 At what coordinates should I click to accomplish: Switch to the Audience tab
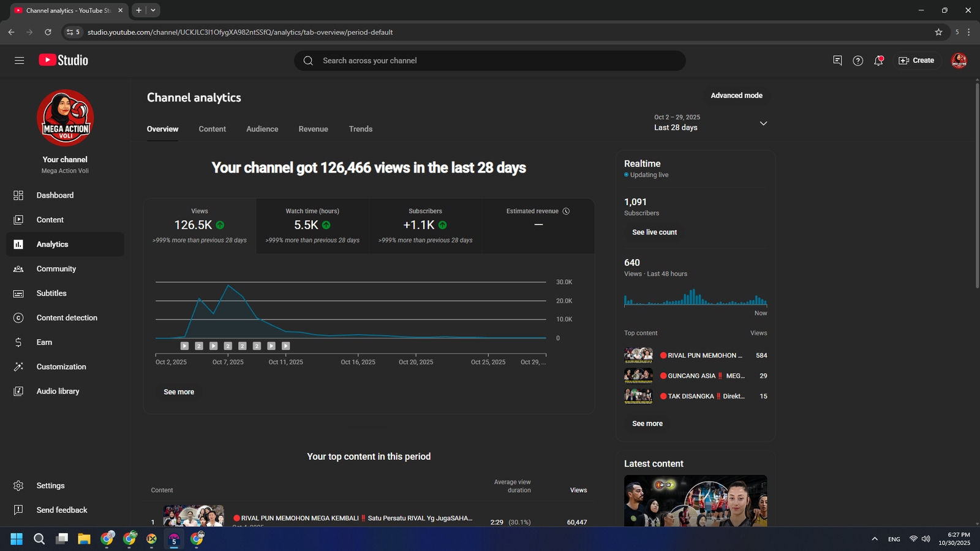(x=262, y=129)
